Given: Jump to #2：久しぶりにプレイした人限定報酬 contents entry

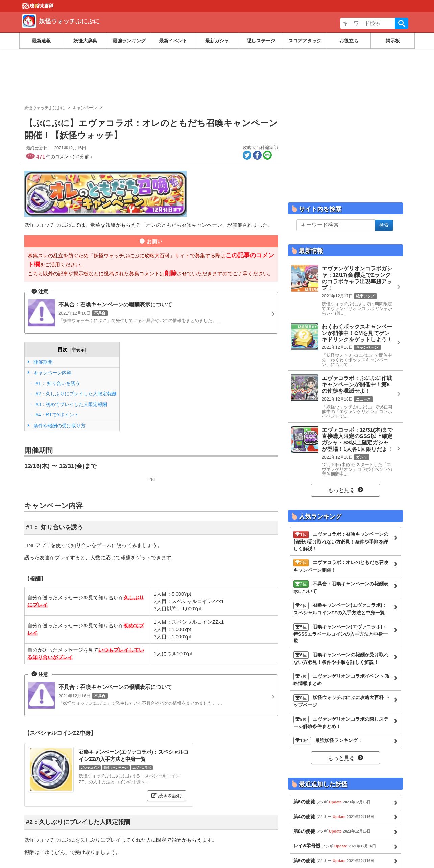Looking at the screenshot, I should point(76,394).
